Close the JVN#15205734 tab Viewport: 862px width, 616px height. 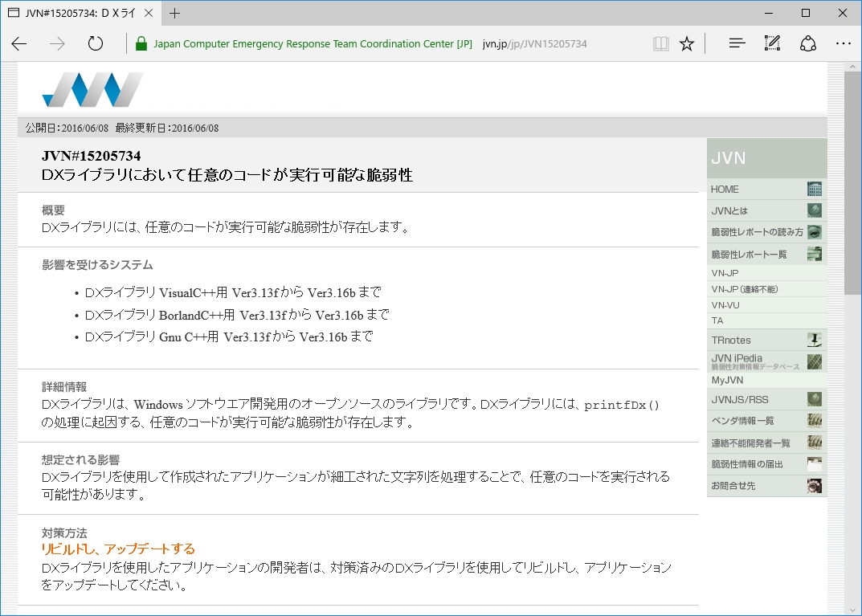pos(149,13)
